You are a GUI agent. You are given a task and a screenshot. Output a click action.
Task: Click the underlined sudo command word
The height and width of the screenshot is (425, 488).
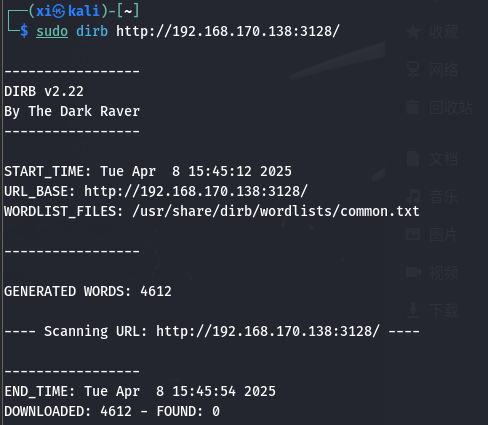[x=52, y=31]
